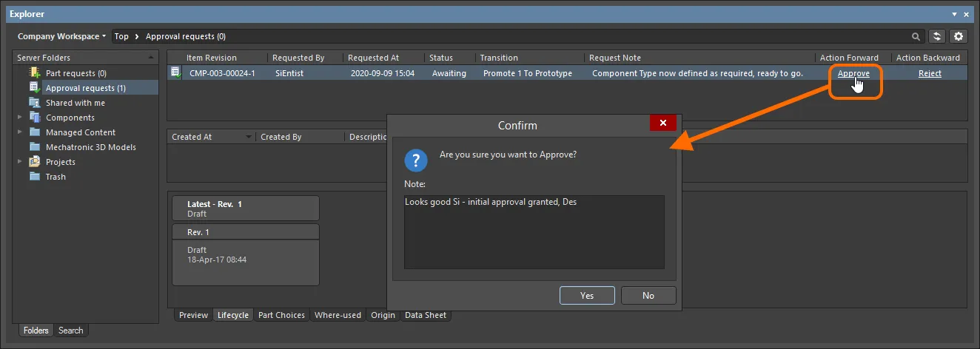Open the Company Workspace dropdown
This screenshot has height=349, width=980.
pyautogui.click(x=62, y=36)
